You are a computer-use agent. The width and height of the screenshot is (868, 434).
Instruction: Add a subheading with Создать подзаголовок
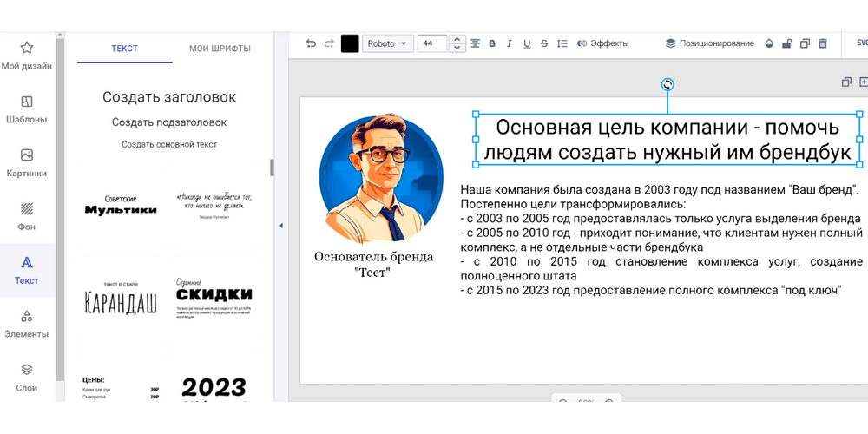point(169,122)
